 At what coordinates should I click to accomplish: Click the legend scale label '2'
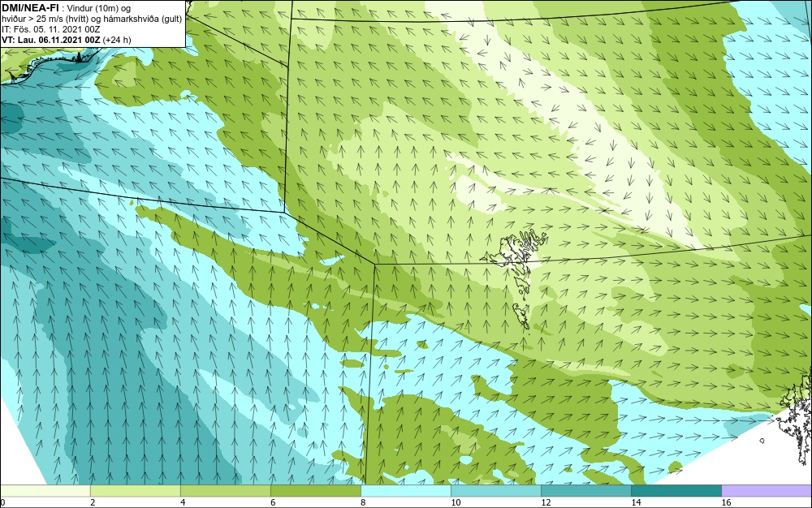pyautogui.click(x=93, y=502)
